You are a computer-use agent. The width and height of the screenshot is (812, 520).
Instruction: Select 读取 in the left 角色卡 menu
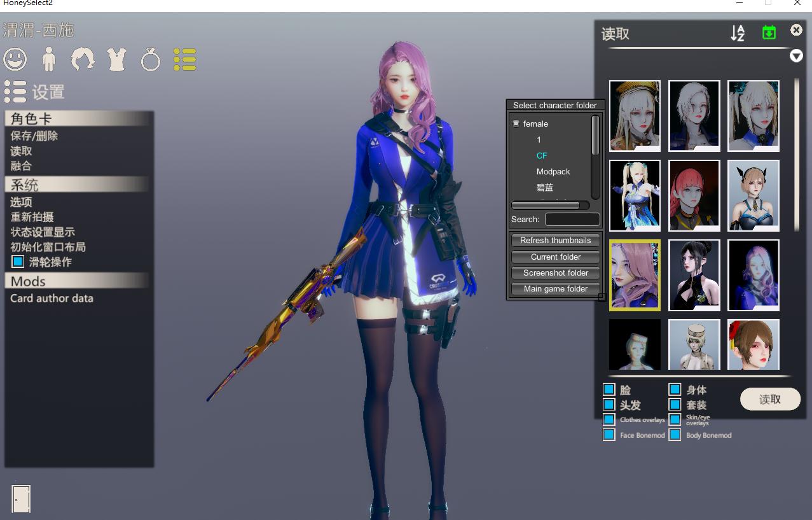coord(21,151)
